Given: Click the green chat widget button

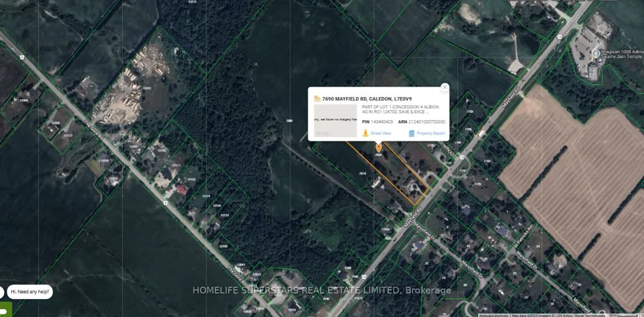Looking at the screenshot, I should click(x=4, y=309).
